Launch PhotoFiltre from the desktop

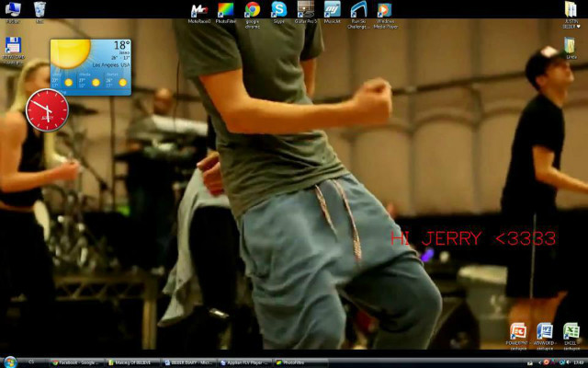coord(226,13)
